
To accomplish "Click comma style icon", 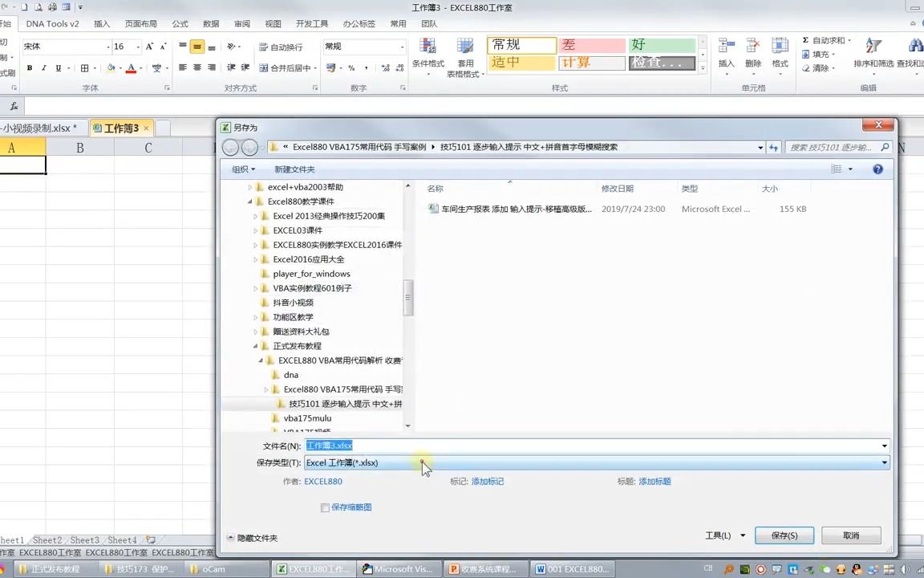I will (367, 67).
